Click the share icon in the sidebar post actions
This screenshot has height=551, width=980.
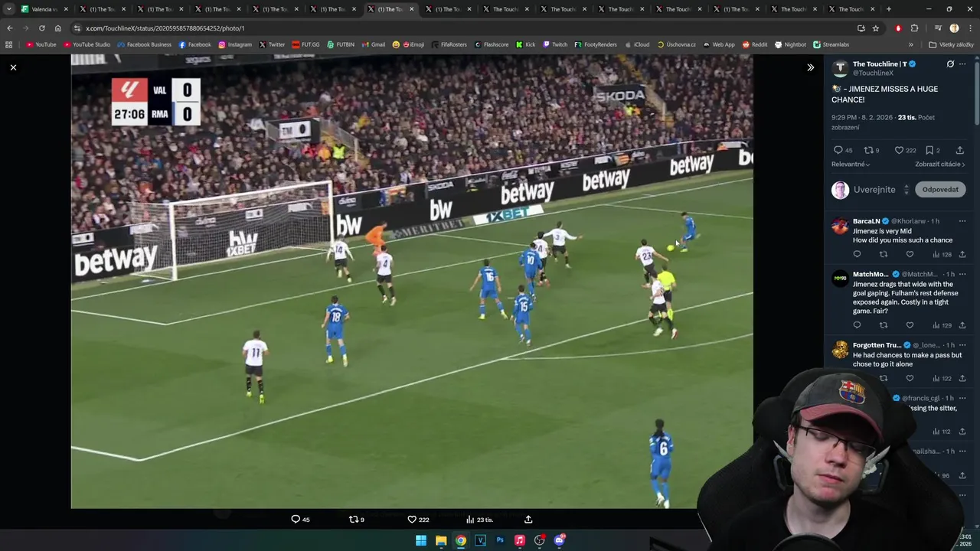pos(960,150)
